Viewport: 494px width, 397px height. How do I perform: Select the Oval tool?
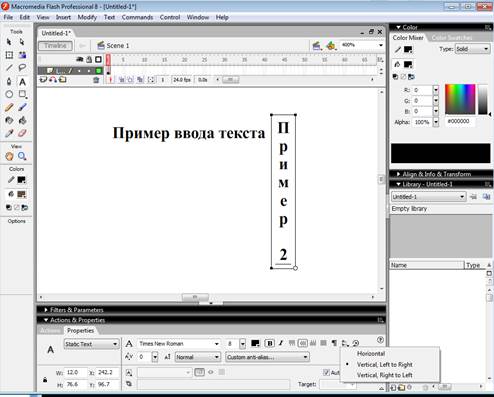tap(9, 94)
